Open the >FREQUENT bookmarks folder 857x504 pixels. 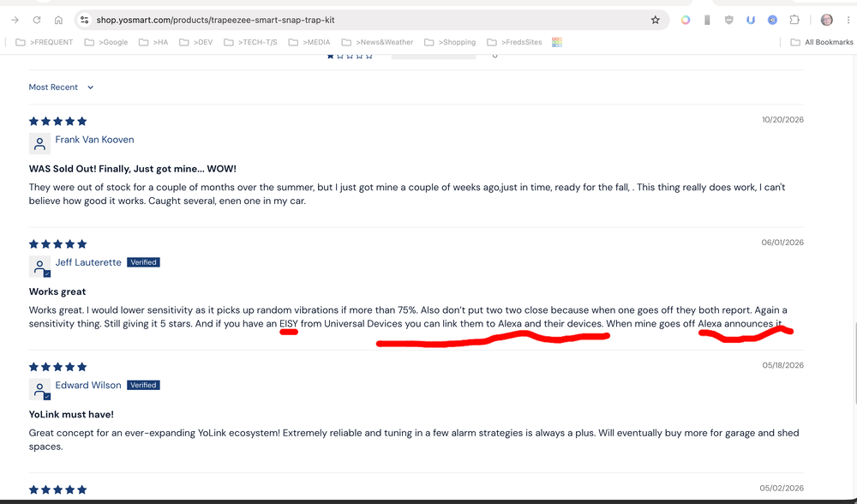[45, 42]
